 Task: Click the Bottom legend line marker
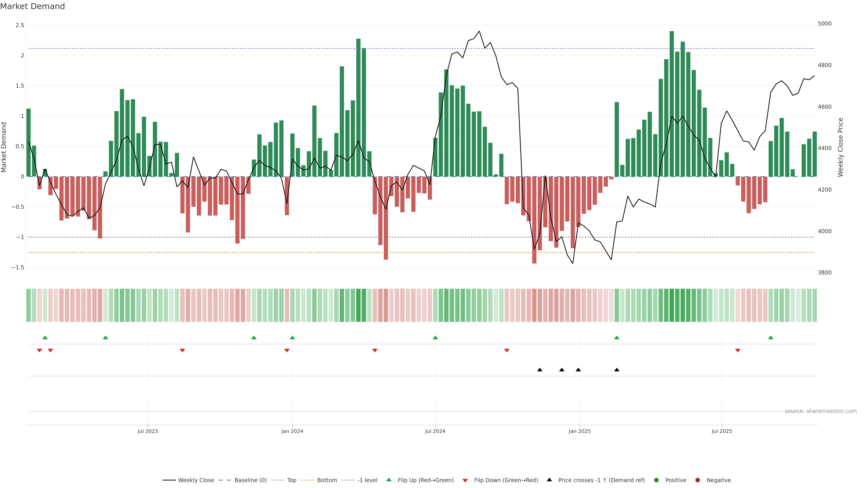pos(307,480)
